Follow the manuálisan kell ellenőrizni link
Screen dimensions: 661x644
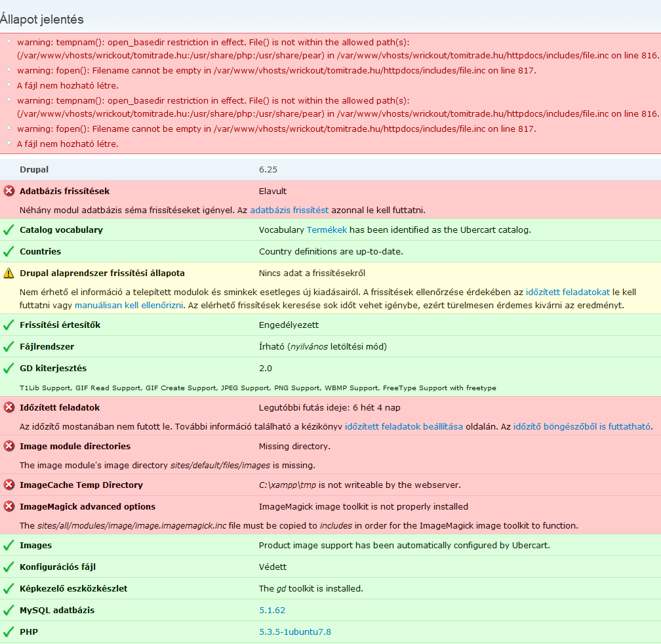click(129, 305)
